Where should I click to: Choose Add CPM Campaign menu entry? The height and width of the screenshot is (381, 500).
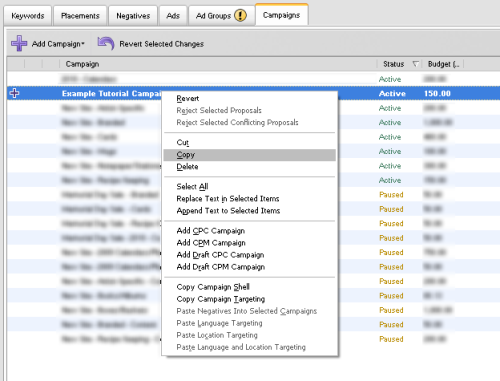250,243
